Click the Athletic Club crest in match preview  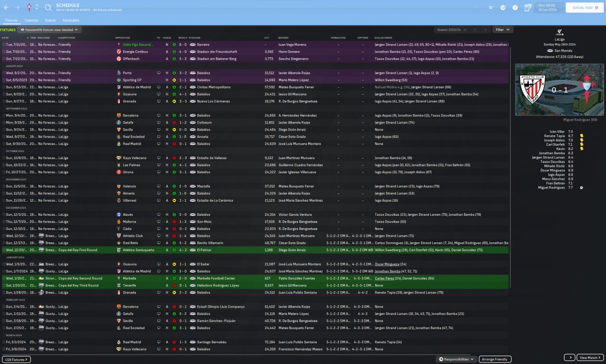coord(533,90)
